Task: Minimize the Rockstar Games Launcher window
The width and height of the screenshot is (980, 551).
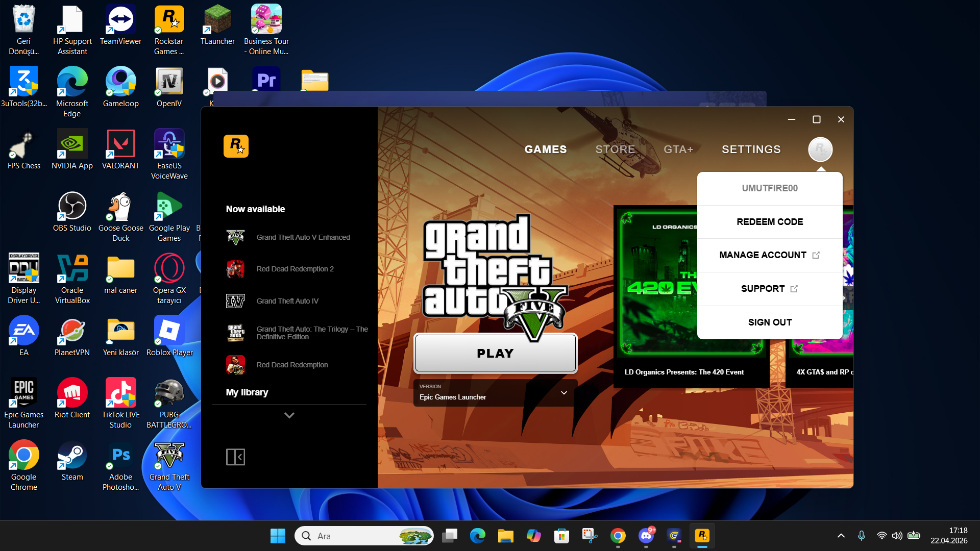Action: tap(792, 119)
